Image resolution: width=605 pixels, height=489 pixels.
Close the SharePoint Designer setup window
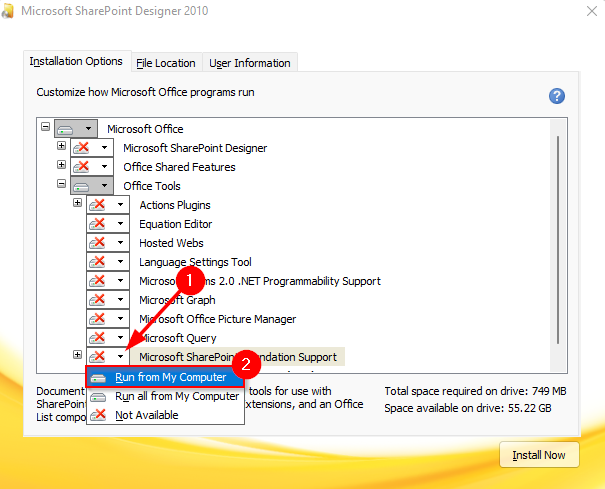point(592,11)
